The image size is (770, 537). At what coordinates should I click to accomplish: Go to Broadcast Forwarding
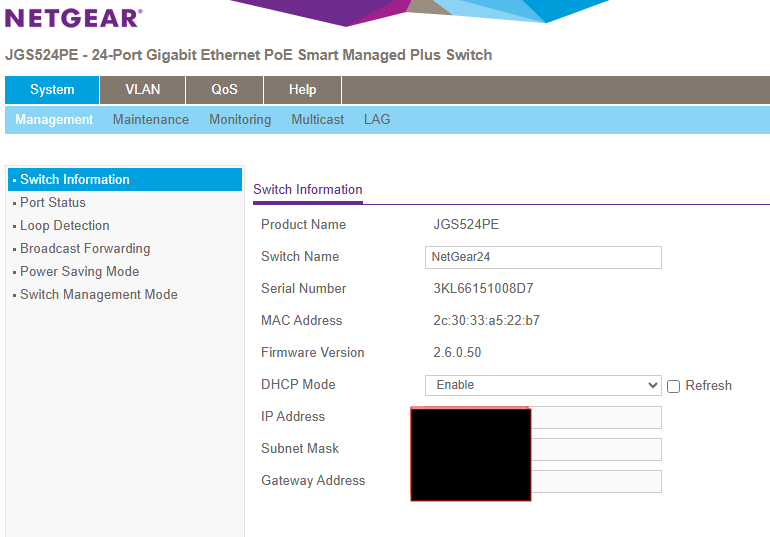(85, 249)
